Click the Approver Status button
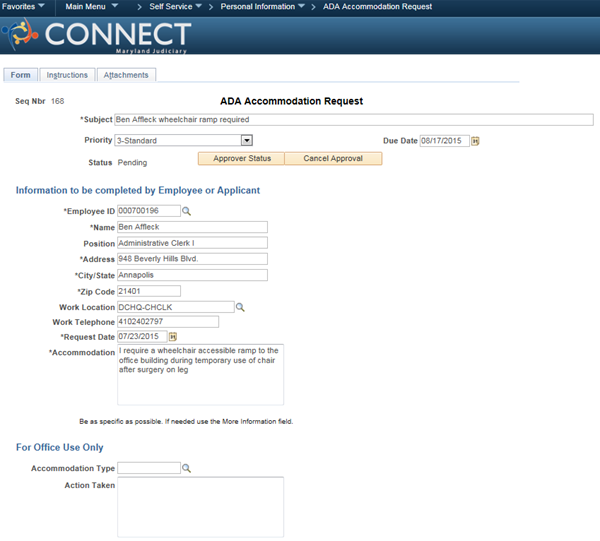This screenshot has height=541, width=600. (x=242, y=159)
